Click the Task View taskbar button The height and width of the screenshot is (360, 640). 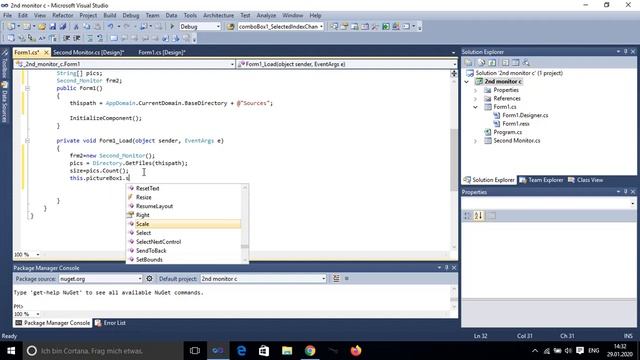(x=195, y=351)
